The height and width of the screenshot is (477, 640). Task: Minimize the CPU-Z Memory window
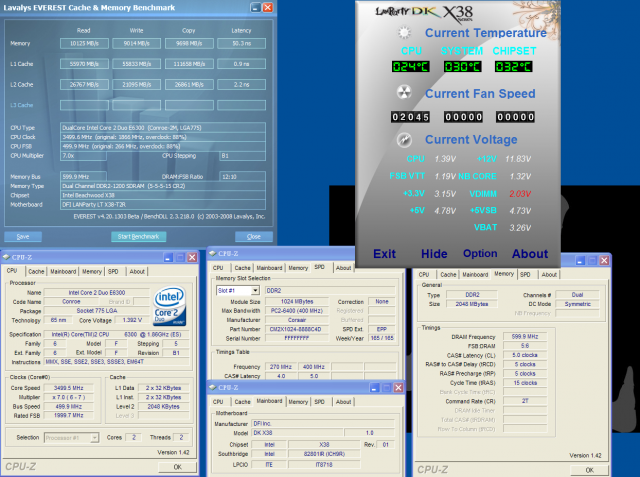click(580, 260)
